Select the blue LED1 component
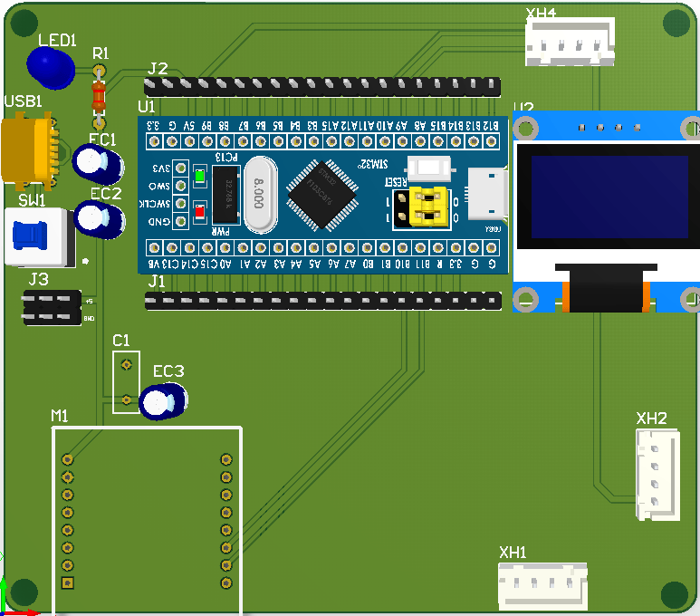 point(51,68)
